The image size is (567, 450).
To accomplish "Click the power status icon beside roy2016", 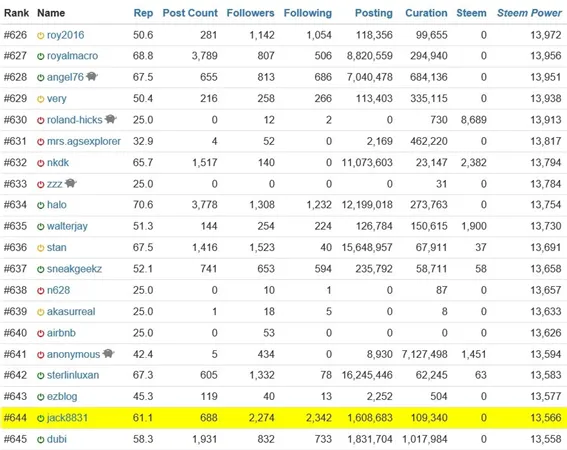I will click(40, 35).
